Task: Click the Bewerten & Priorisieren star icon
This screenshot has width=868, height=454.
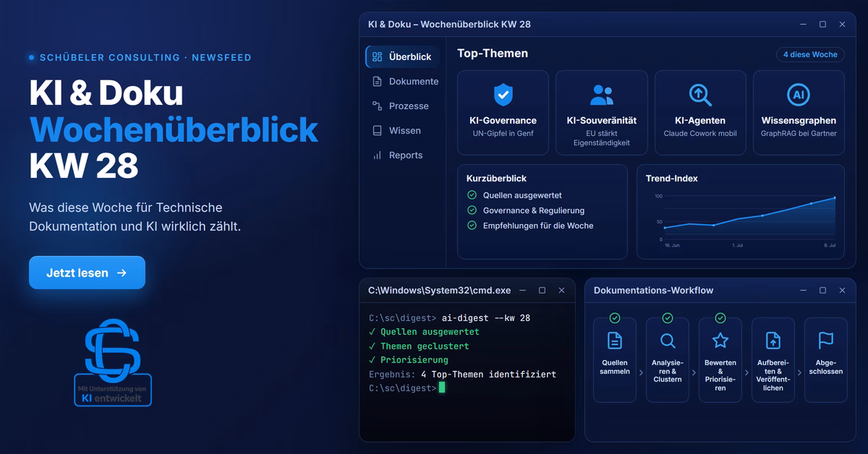Action: pos(720,340)
